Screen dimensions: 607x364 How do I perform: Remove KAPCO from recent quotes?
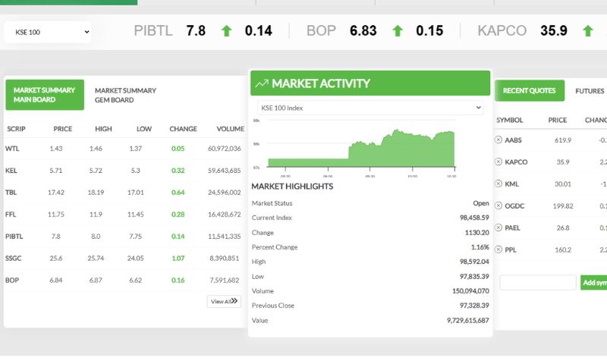pyautogui.click(x=498, y=162)
